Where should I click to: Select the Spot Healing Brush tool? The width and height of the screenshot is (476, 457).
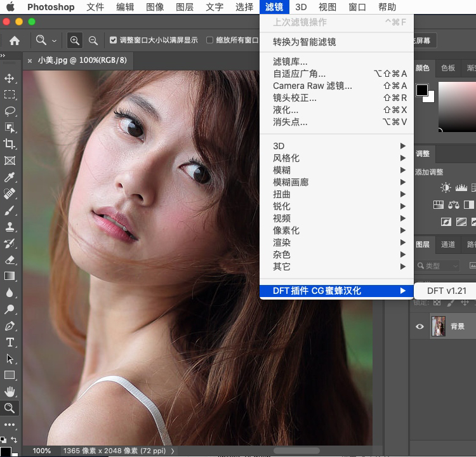[10, 194]
